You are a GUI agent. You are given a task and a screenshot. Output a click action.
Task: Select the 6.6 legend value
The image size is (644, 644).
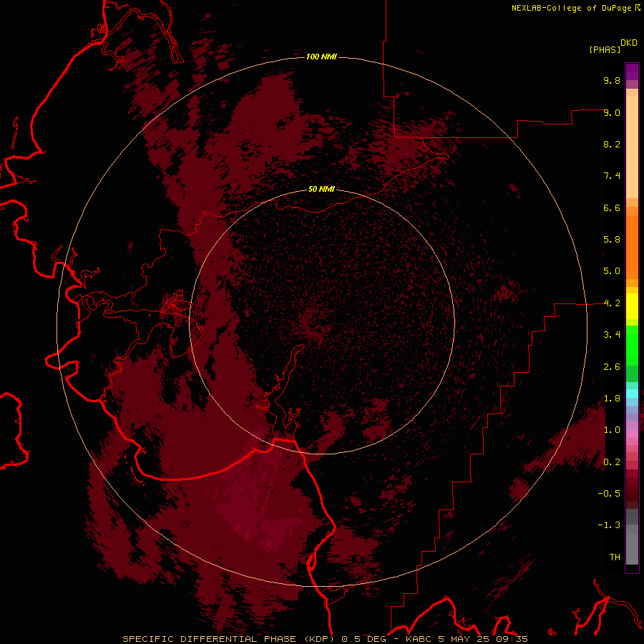[x=612, y=208]
